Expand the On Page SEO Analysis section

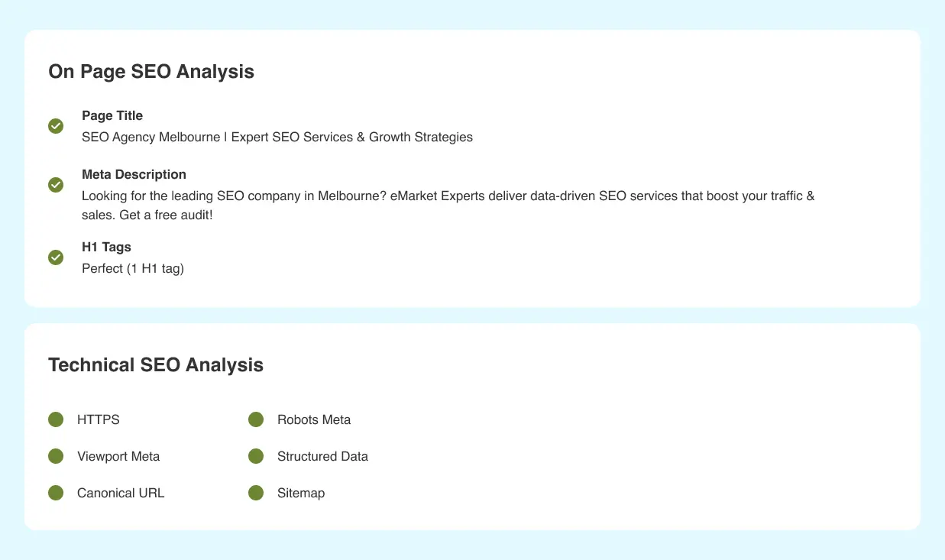[151, 71]
